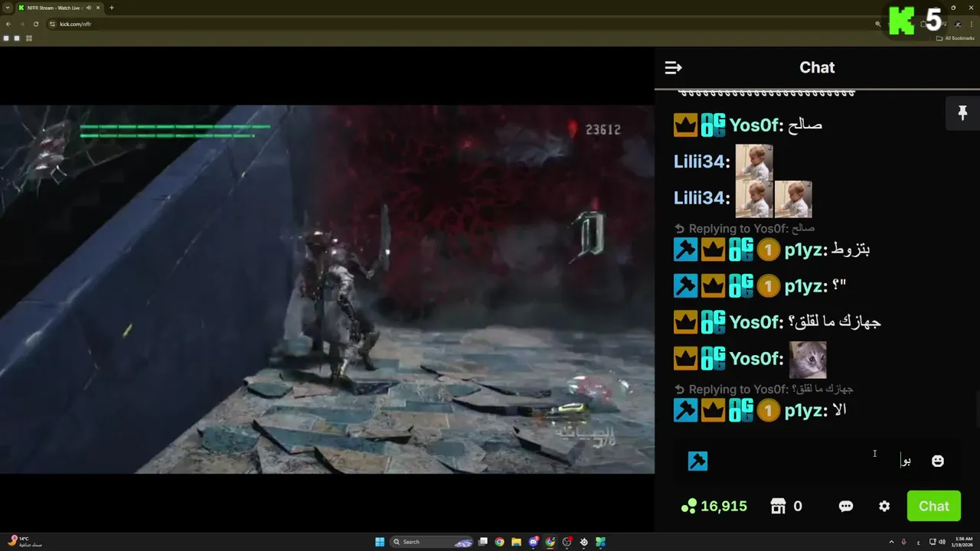The width and height of the screenshot is (980, 551).
Task: Click Lilli34 username on the two-emote message
Action: 700,198
